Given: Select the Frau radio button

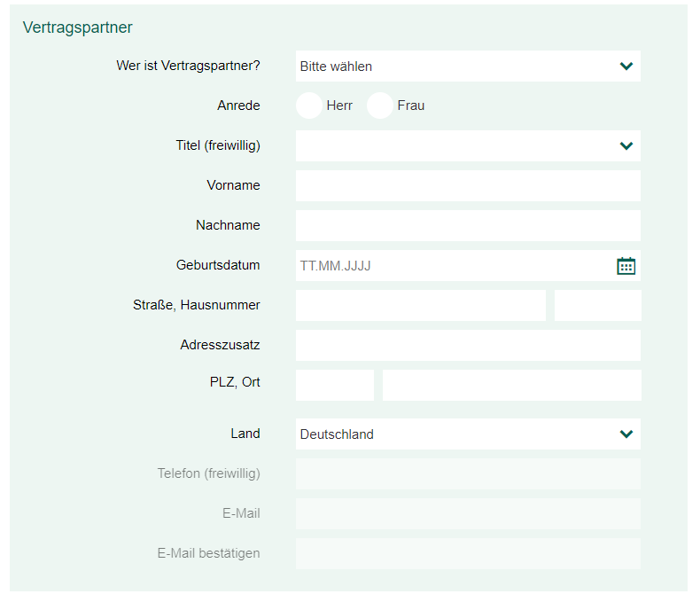Looking at the screenshot, I should 380,106.
